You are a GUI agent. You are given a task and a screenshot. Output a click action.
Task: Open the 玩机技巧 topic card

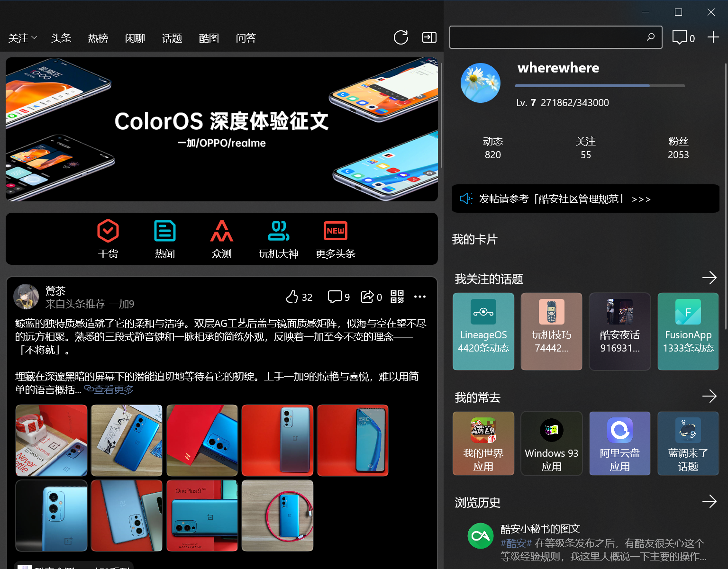point(552,332)
